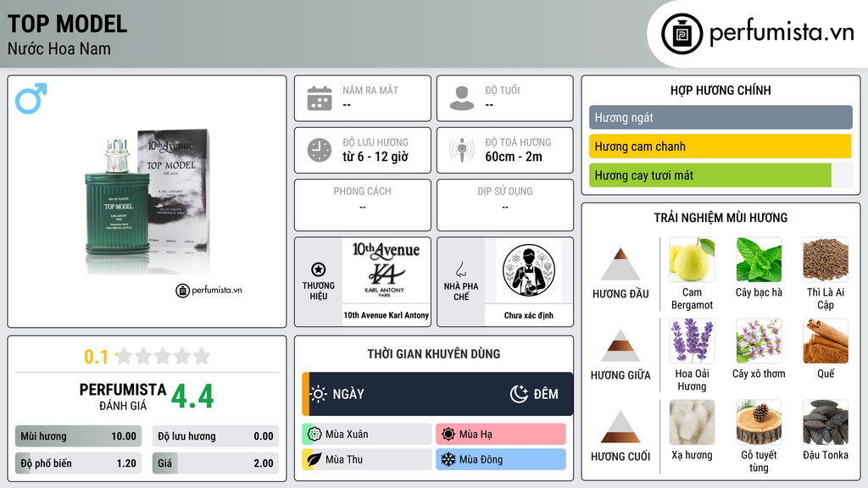Image resolution: width=868 pixels, height=488 pixels.
Task: Click the Ngày Đêm time-of-day bar
Action: [x=437, y=394]
